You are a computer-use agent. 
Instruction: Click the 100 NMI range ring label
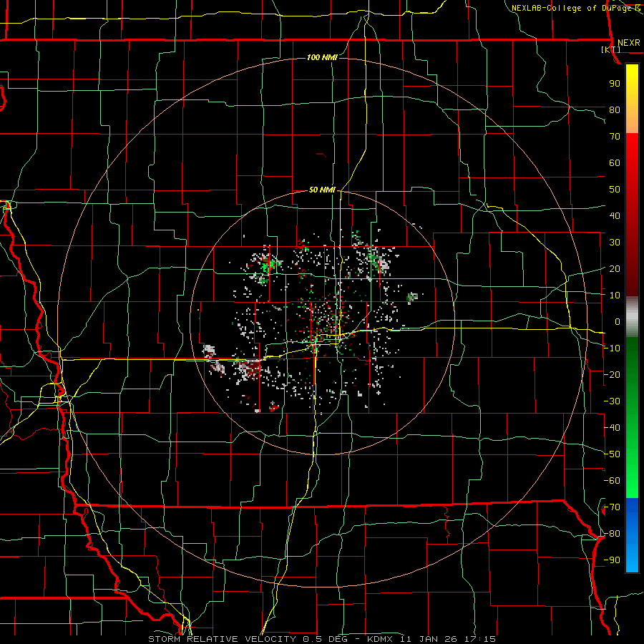pos(323,57)
